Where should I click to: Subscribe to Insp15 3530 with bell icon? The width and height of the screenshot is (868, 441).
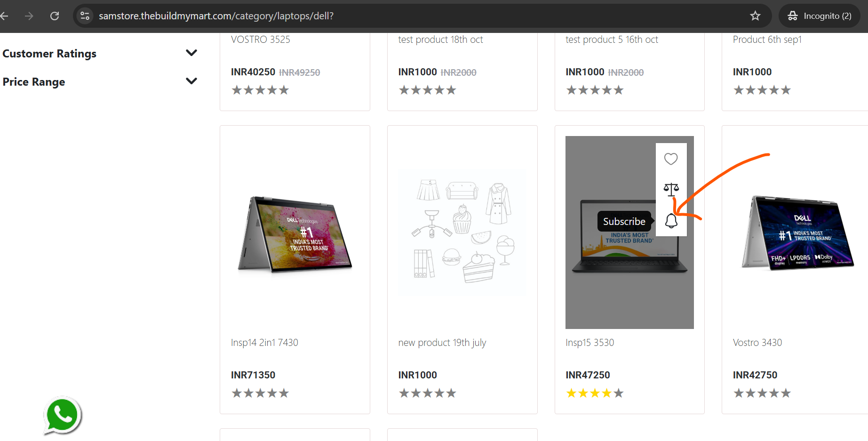point(671,220)
